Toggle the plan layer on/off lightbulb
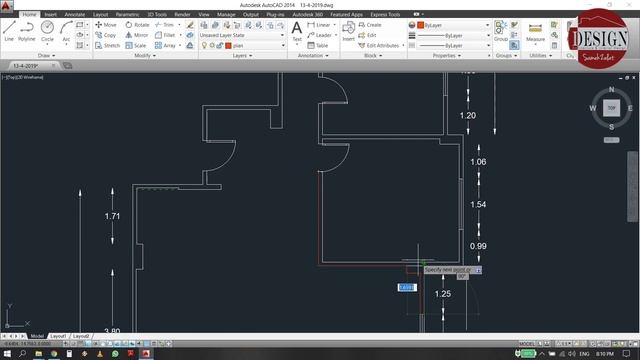Image resolution: width=640 pixels, height=360 pixels. coord(204,45)
